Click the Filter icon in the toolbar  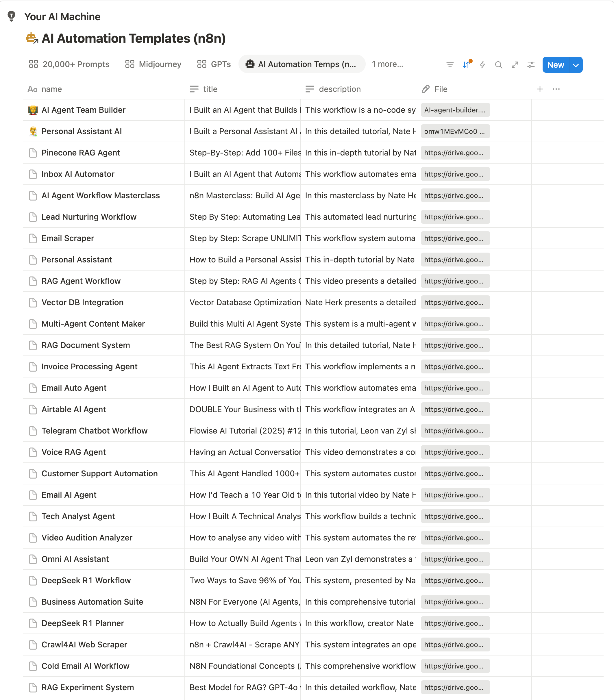[x=450, y=65]
